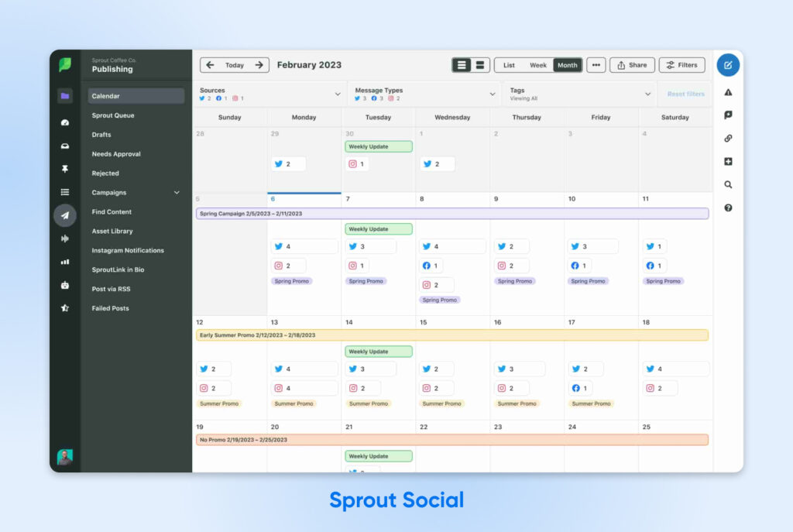Open the bar chart Reports icon
Viewport: 793px width, 532px height.
pos(65,262)
